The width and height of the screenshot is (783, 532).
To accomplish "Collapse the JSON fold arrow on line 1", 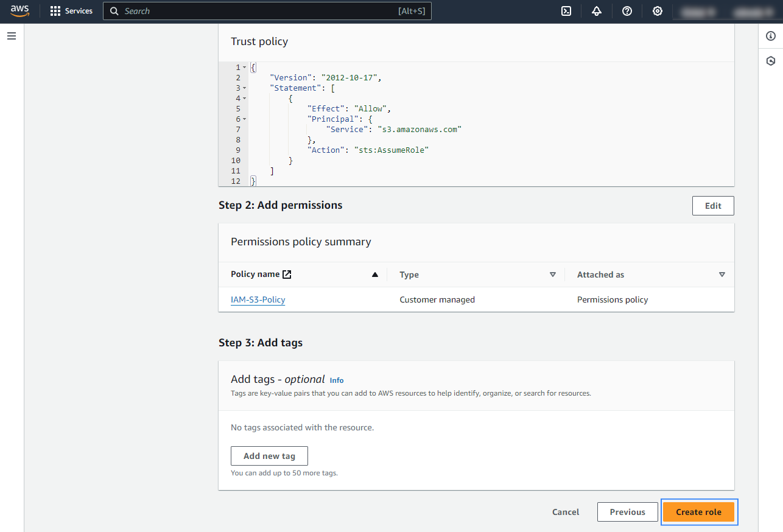I will 245,68.
